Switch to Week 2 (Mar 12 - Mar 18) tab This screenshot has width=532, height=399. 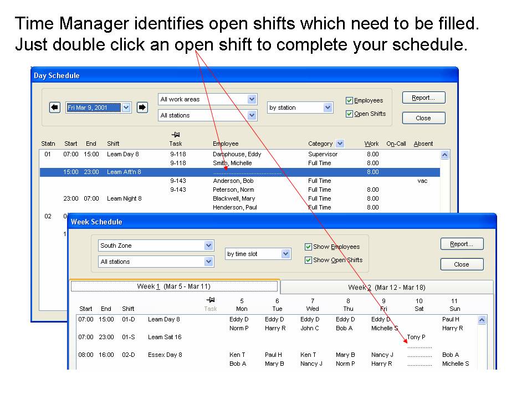tap(386, 287)
